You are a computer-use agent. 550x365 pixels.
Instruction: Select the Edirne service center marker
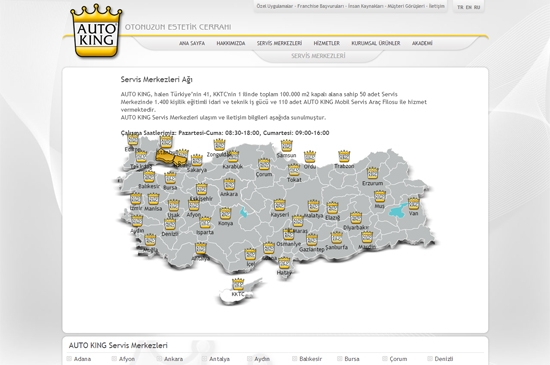coord(133,139)
